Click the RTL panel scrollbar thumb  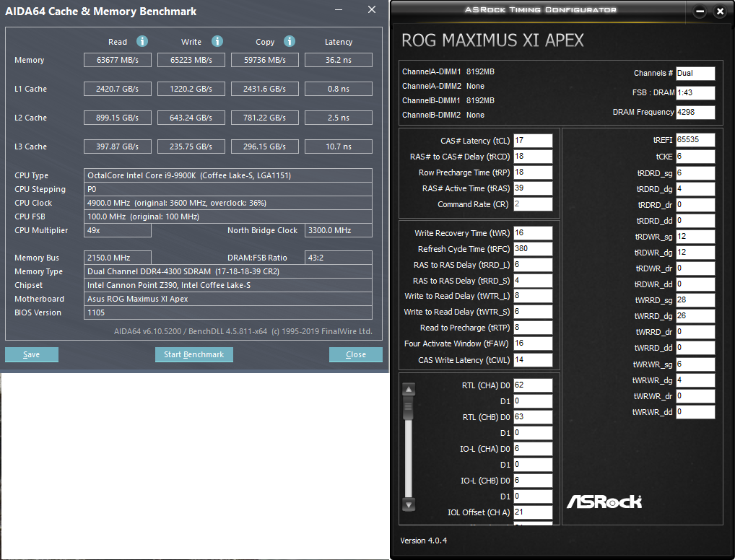pyautogui.click(x=409, y=408)
